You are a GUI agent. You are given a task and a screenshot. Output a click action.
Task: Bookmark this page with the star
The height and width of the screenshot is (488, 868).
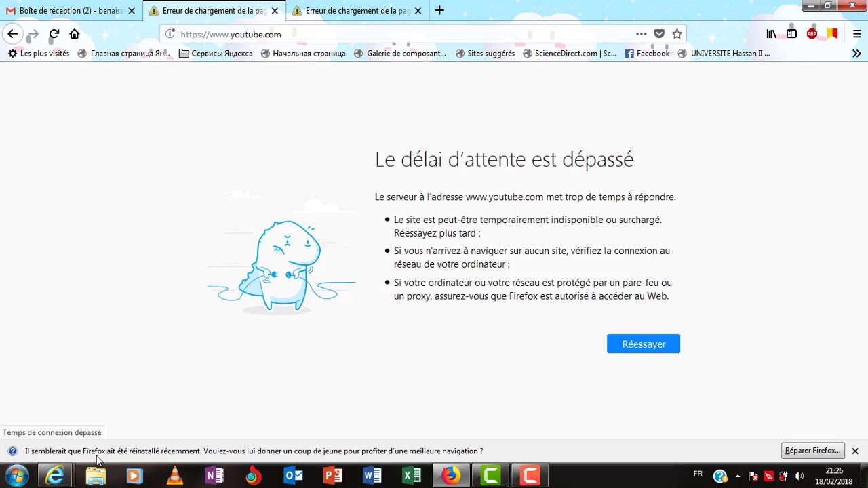point(677,34)
